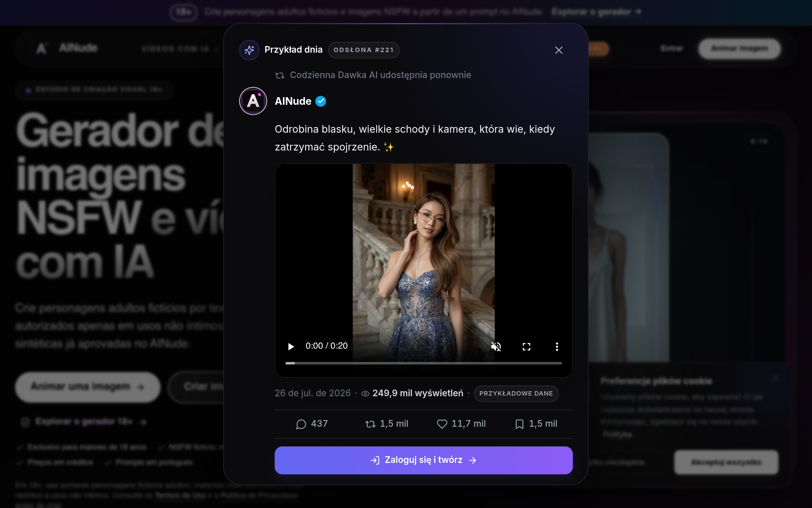812x508 pixels.
Task: Click the ODSŁONA #221 badge
Action: (x=363, y=50)
